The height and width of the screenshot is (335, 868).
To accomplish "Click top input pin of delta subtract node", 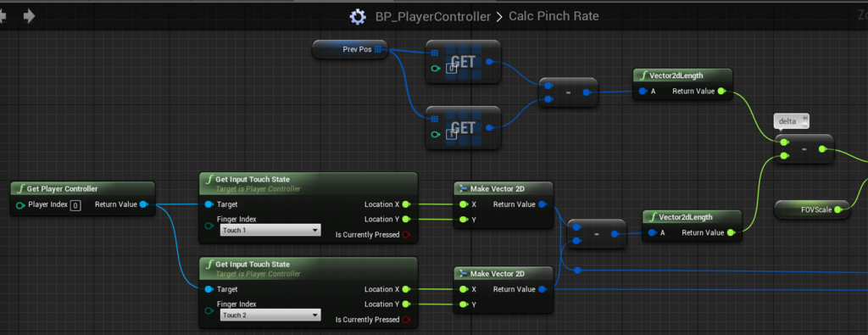I will [x=784, y=142].
